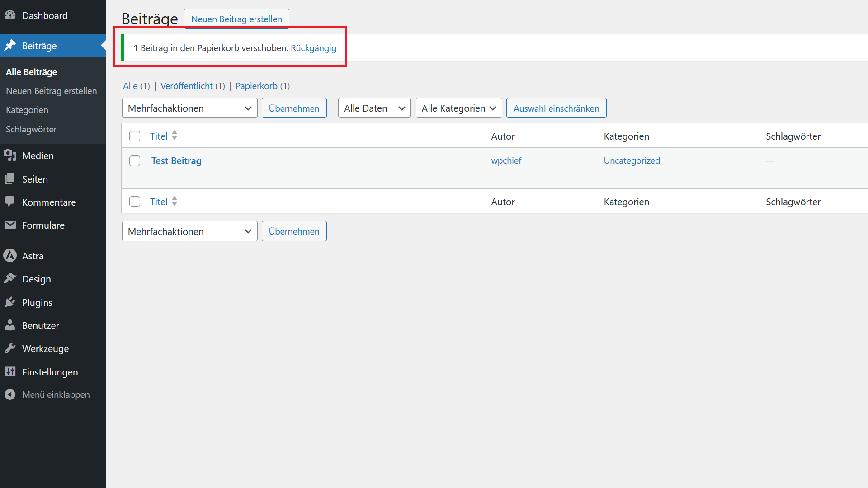Click the Werkzeuge wrench icon
This screenshot has width=868, height=488.
[x=10, y=348]
